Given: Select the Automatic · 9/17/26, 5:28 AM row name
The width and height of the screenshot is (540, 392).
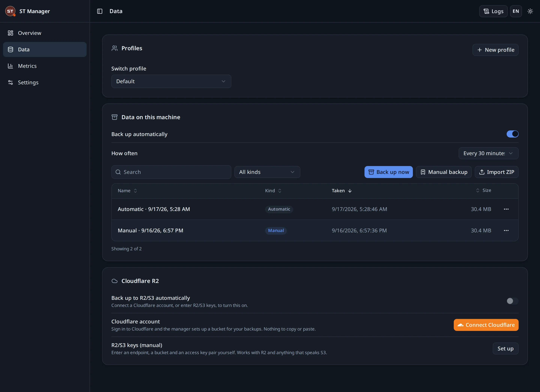Looking at the screenshot, I should tap(154, 209).
